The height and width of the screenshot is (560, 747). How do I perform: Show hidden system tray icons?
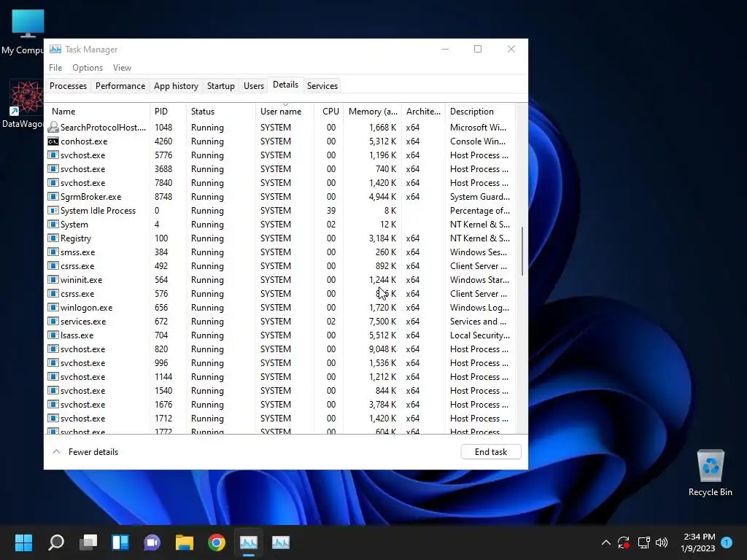(x=606, y=542)
